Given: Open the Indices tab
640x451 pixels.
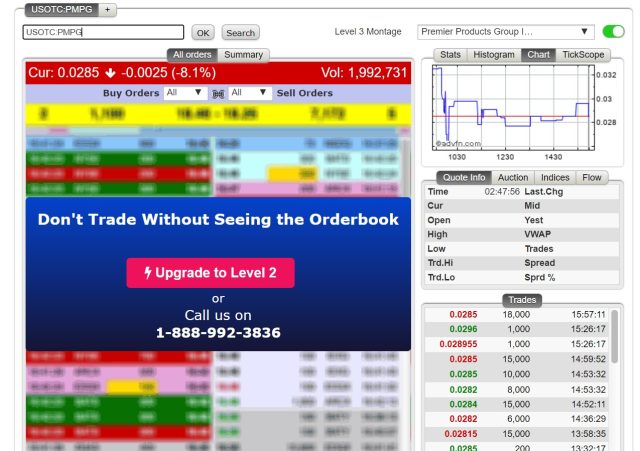Looking at the screenshot, I should [x=555, y=178].
